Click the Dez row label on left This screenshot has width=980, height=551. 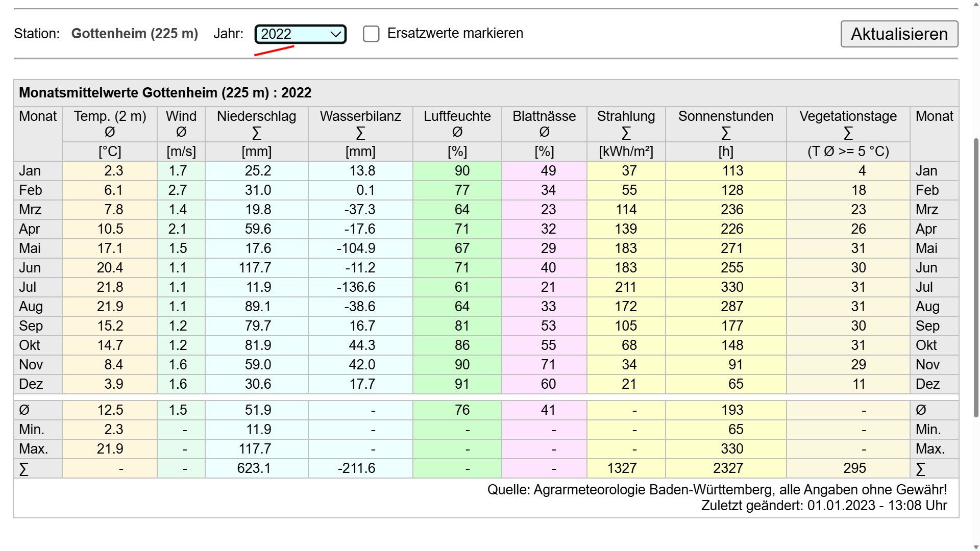31,384
